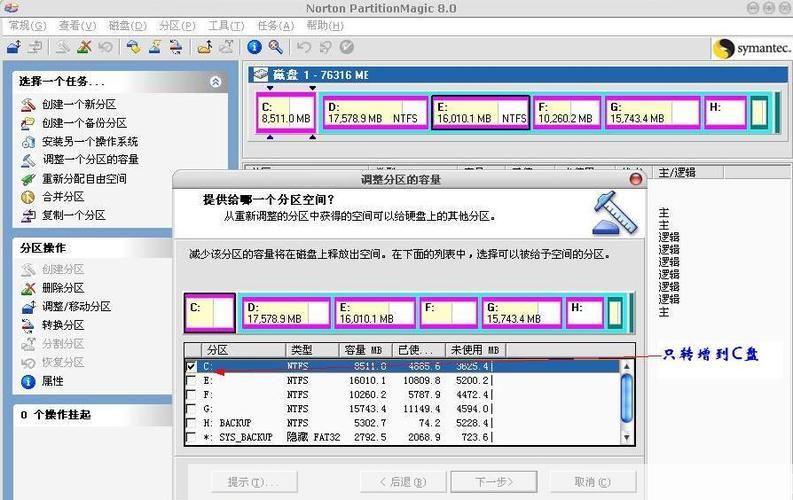Click the blue info icon beside 属性
Image resolution: width=793 pixels, height=500 pixels.
click(28, 382)
